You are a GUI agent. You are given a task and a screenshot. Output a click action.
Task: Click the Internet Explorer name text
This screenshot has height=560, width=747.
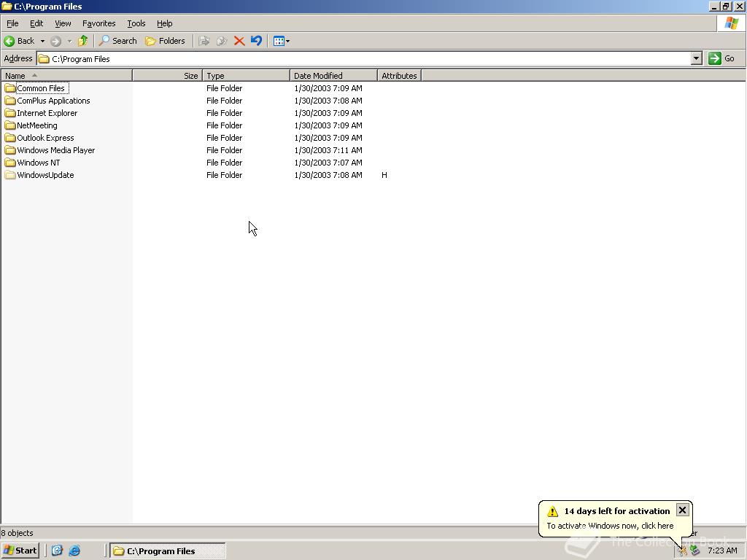47,113
